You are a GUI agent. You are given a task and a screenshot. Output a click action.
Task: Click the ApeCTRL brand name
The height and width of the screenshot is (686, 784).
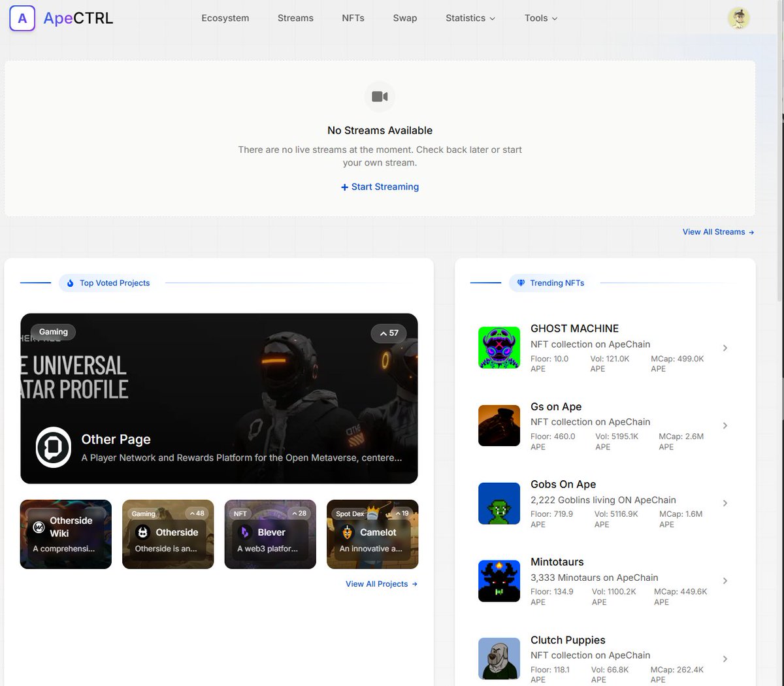[x=78, y=18]
